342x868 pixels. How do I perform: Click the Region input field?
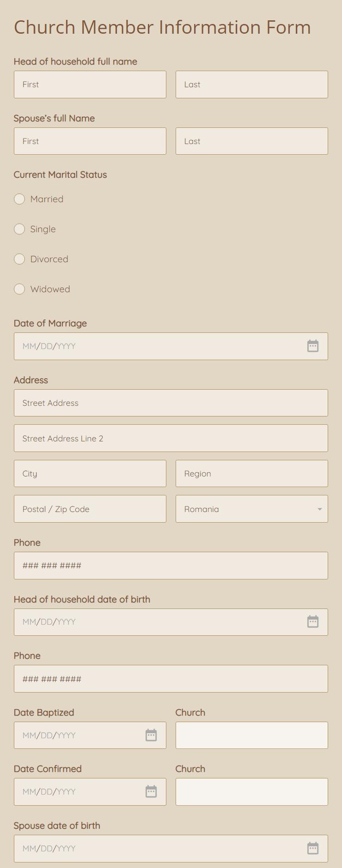pyautogui.click(x=251, y=473)
